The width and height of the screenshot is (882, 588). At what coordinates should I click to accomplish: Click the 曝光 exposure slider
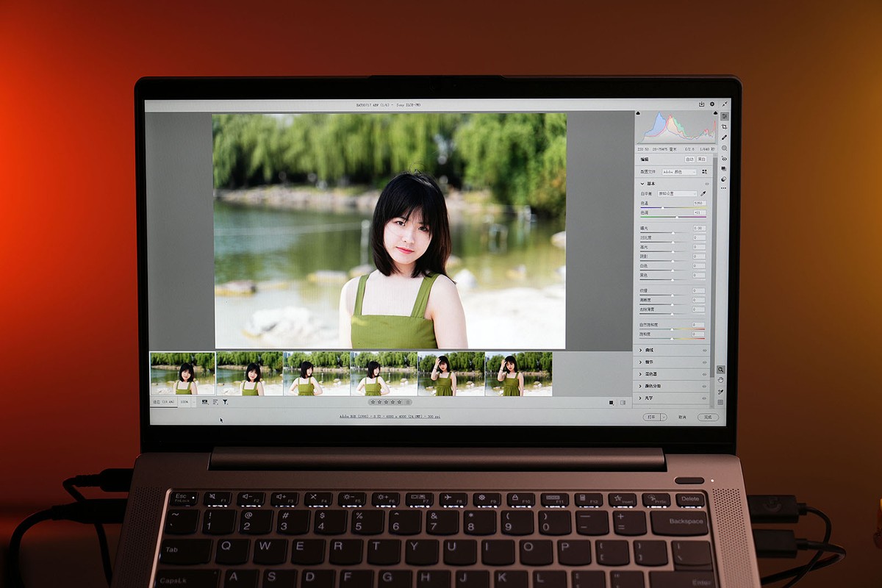673,233
